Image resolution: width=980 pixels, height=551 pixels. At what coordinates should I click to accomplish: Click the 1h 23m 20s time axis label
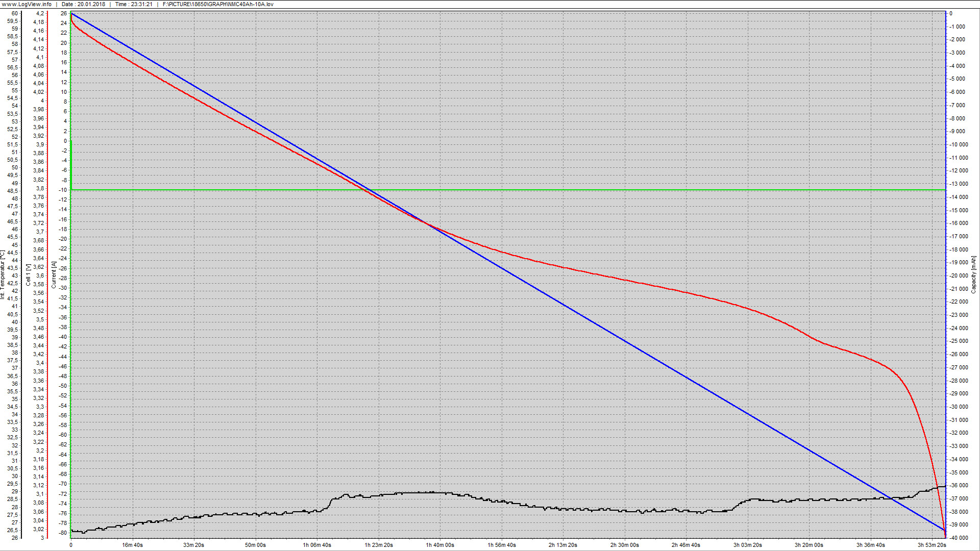379,545
